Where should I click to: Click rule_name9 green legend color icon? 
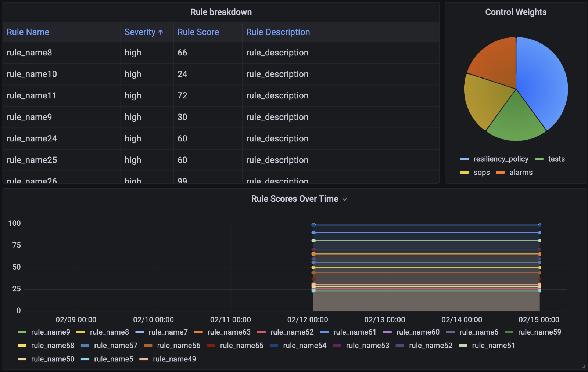click(22, 332)
